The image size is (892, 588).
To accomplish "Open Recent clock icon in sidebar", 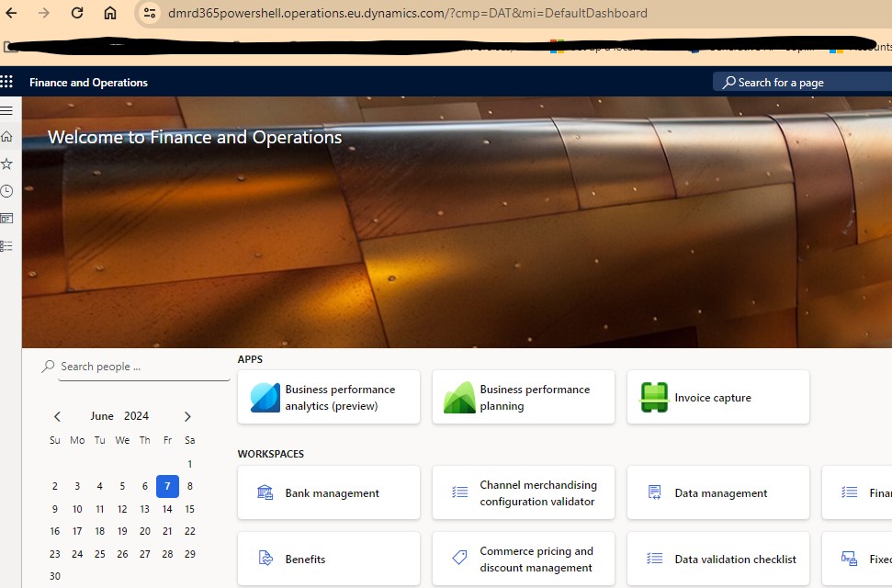I will tap(6, 191).
